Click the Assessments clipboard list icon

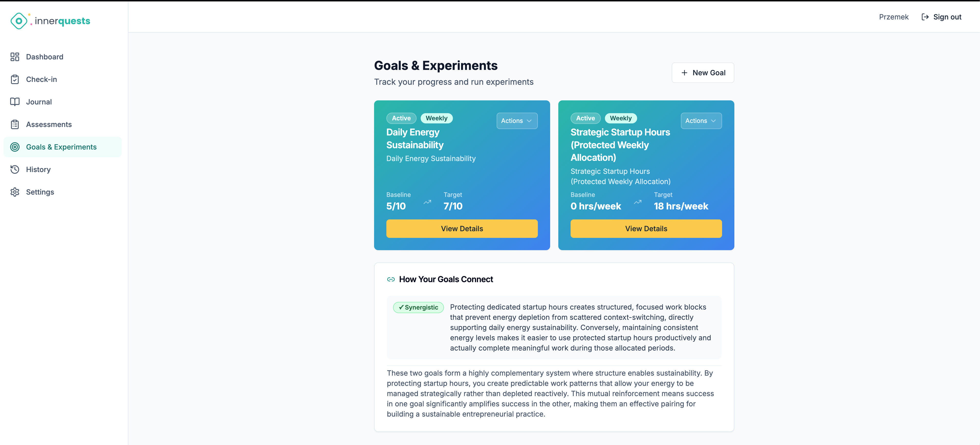point(15,124)
